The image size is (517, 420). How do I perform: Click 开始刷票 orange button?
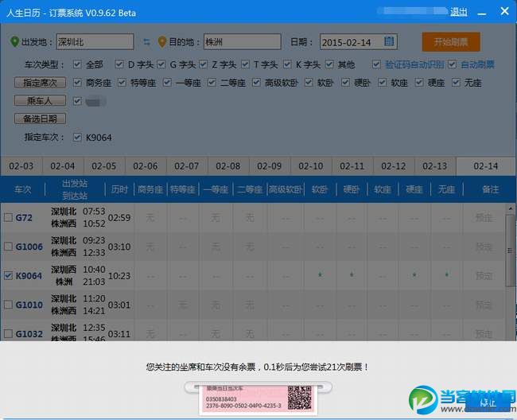pos(451,42)
